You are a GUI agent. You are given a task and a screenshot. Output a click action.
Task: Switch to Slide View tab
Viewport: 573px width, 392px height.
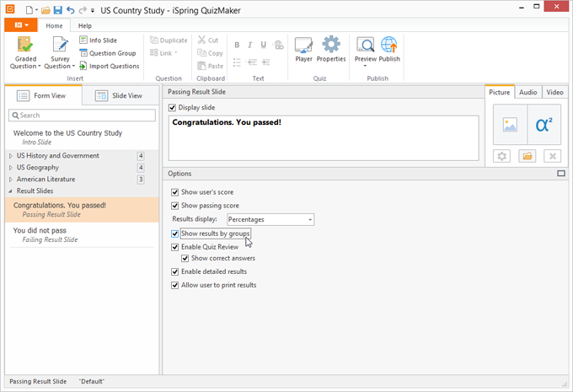[120, 95]
